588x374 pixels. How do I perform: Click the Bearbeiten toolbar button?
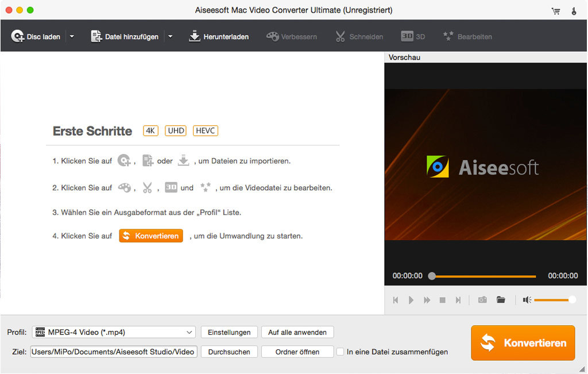(467, 36)
